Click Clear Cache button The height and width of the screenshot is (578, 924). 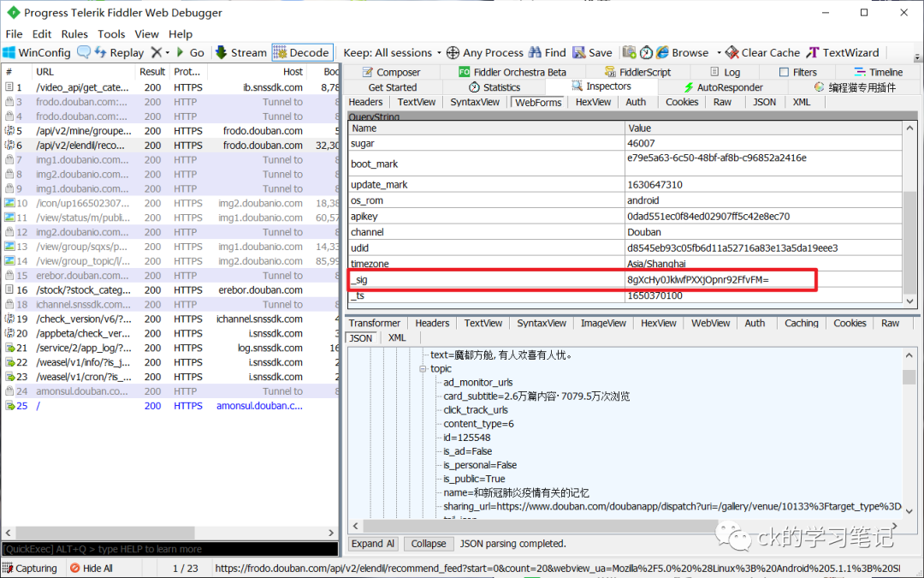pyautogui.click(x=762, y=52)
